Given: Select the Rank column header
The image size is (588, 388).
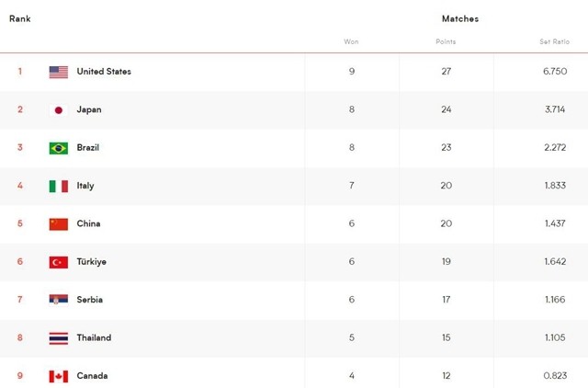Looking at the screenshot, I should pyautogui.click(x=20, y=18).
